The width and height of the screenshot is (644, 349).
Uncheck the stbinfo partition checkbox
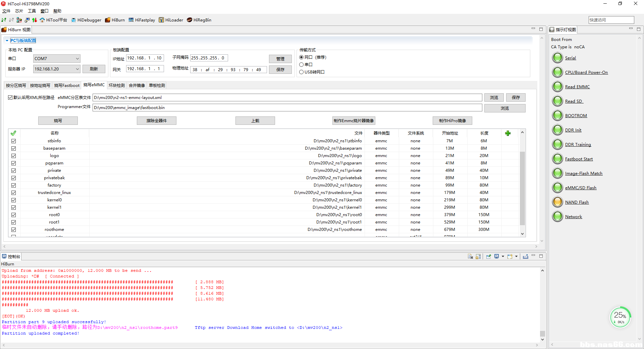point(14,141)
